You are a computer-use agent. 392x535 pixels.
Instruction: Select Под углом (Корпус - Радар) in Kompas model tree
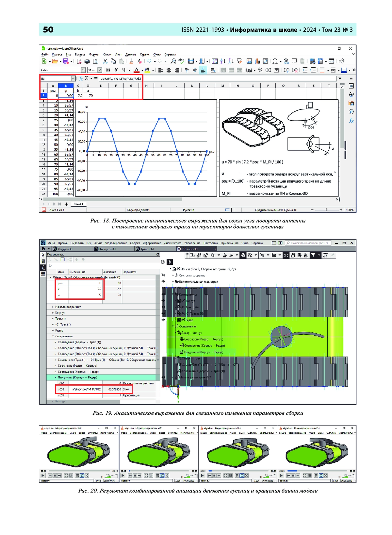(x=204, y=352)
